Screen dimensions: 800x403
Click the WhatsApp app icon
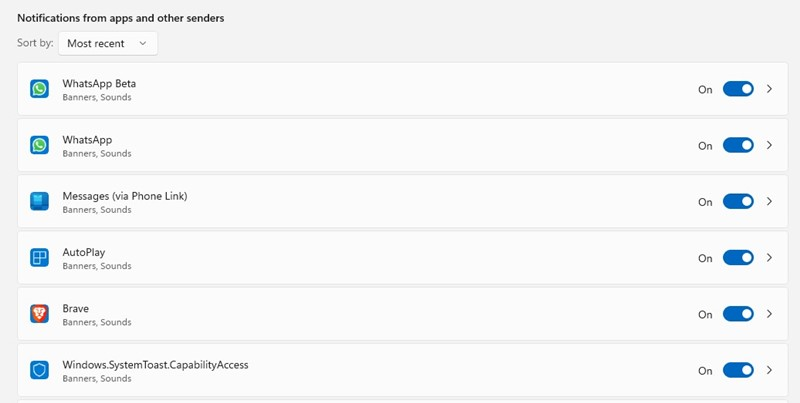[39, 145]
